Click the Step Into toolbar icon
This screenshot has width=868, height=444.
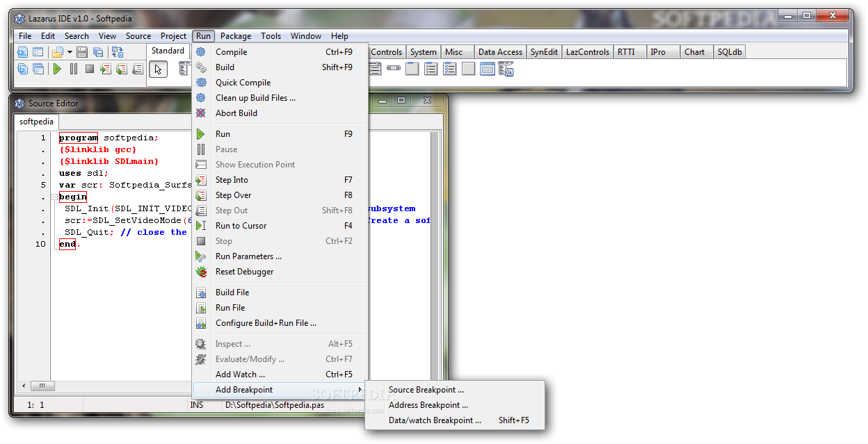click(x=106, y=69)
